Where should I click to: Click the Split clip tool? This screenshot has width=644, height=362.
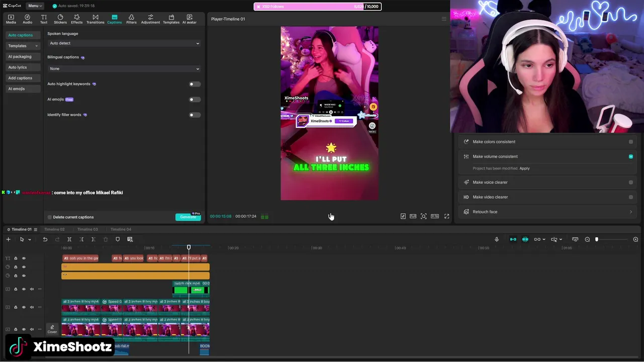pos(69,239)
